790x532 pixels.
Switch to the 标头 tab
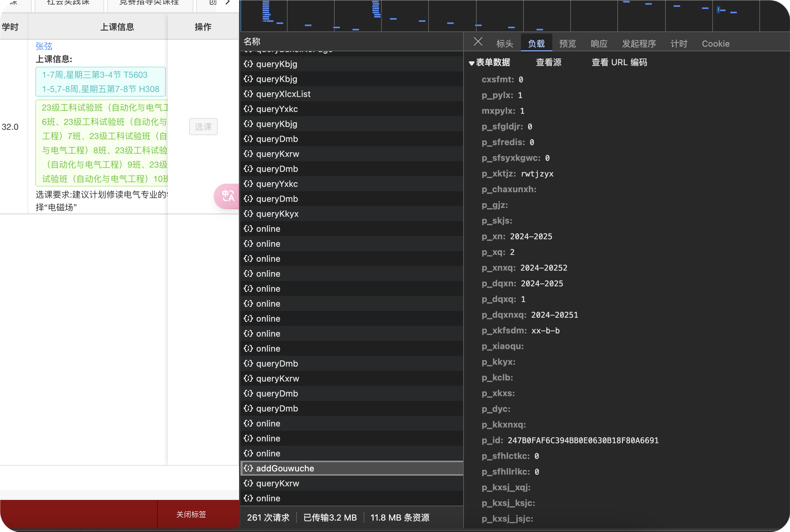(x=505, y=44)
